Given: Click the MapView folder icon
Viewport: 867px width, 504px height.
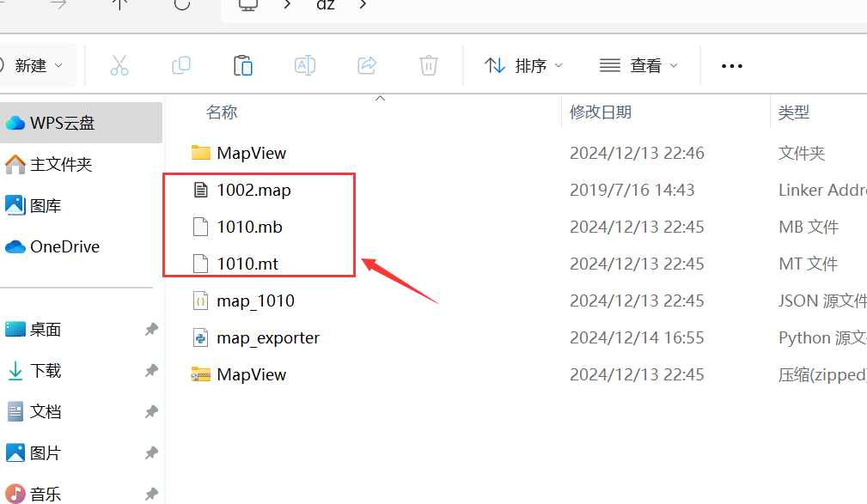Looking at the screenshot, I should (x=201, y=153).
